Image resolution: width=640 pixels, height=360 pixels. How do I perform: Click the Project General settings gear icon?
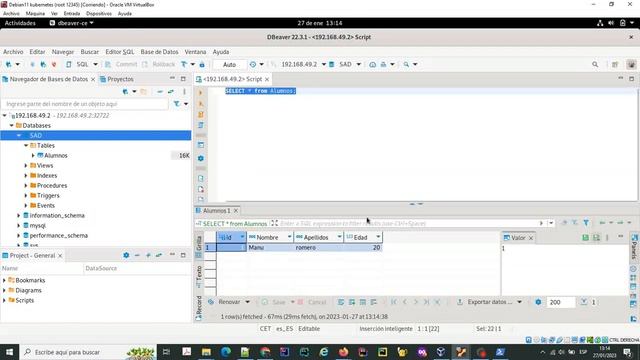(x=126, y=256)
